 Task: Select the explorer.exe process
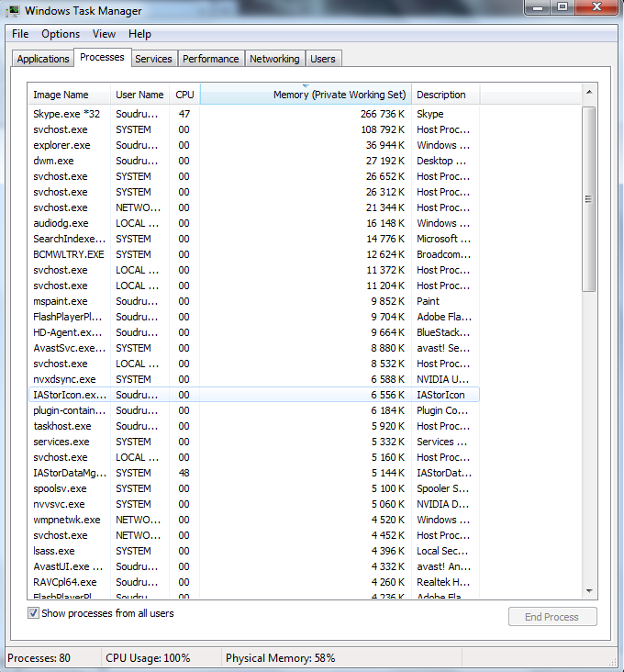[x=61, y=145]
